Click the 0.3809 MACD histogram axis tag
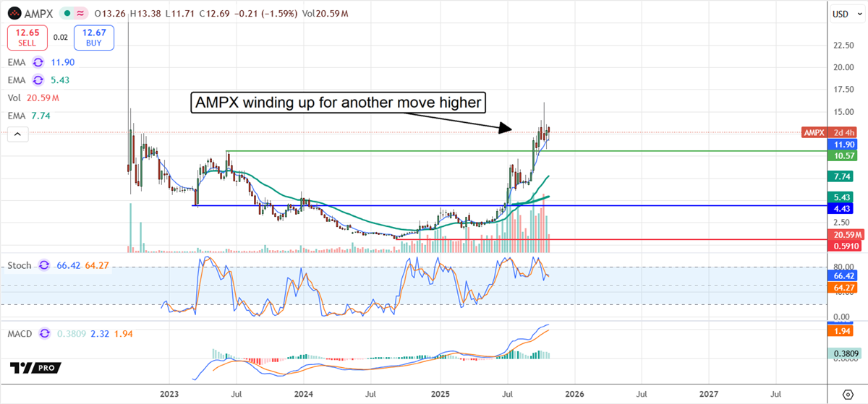Image resolution: width=868 pixels, height=404 pixels. [x=843, y=354]
